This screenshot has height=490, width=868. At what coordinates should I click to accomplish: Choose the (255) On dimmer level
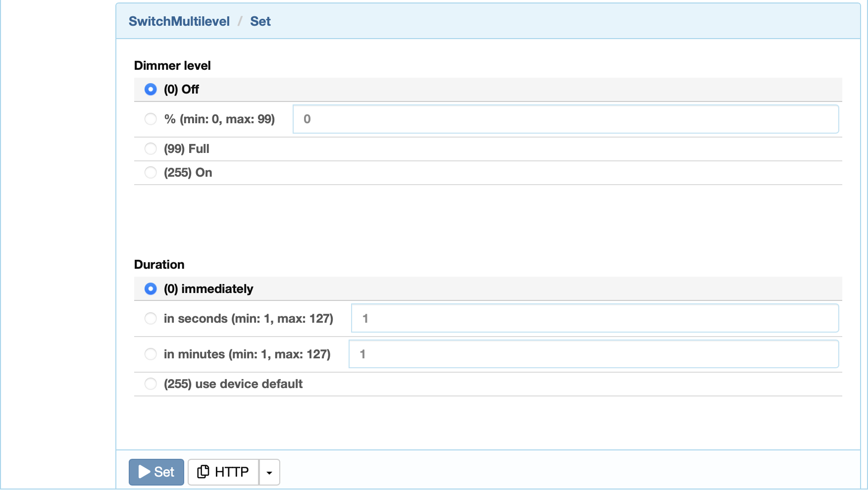(151, 173)
